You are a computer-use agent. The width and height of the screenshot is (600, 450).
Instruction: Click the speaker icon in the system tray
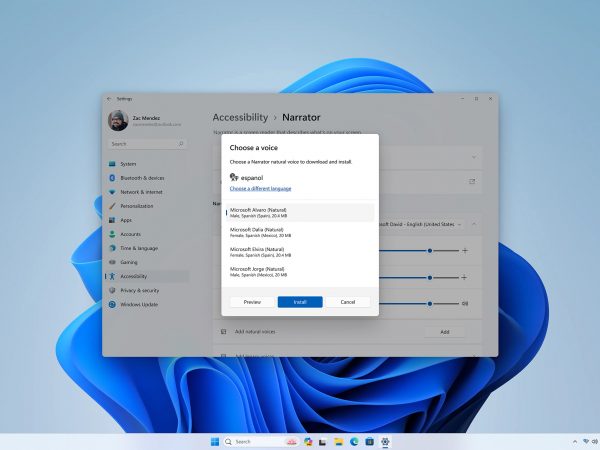click(595, 442)
